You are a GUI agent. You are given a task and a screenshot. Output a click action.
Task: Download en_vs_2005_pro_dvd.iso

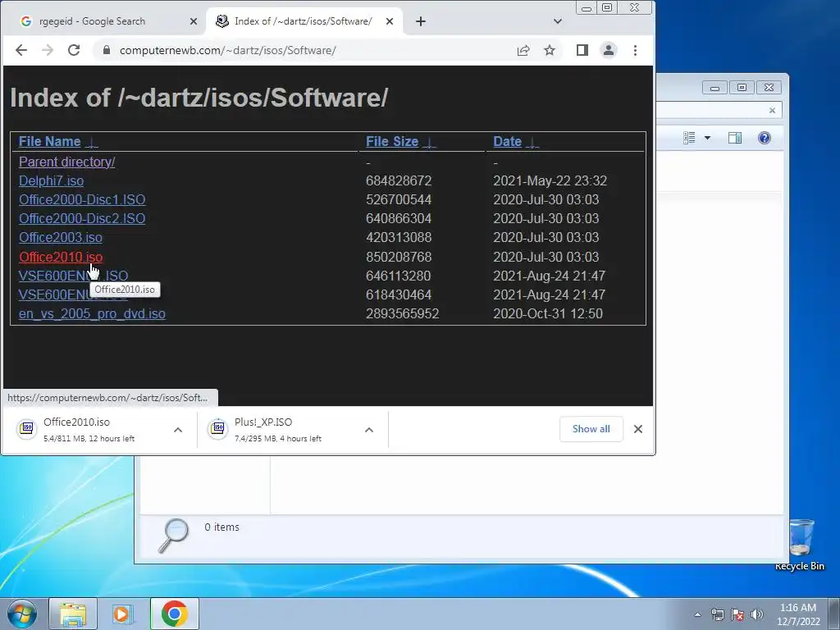[x=92, y=314]
